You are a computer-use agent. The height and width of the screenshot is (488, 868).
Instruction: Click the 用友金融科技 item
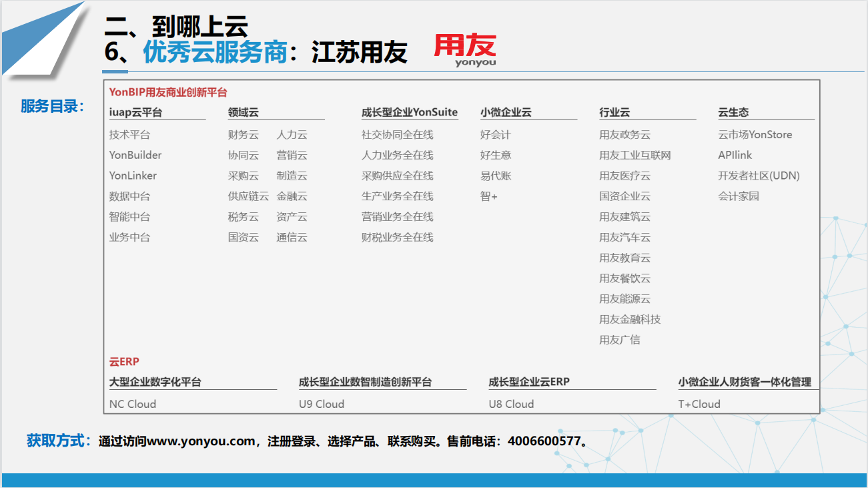click(629, 319)
